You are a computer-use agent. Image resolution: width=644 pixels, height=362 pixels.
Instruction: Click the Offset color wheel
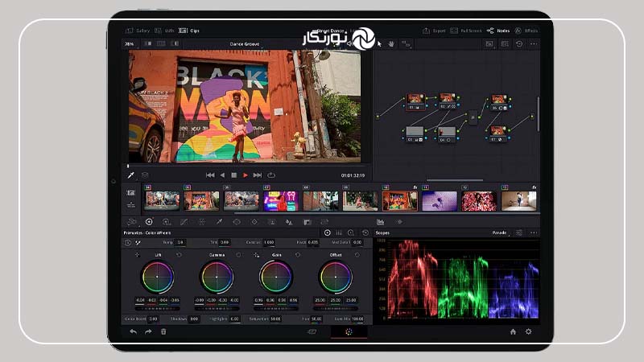click(336, 277)
